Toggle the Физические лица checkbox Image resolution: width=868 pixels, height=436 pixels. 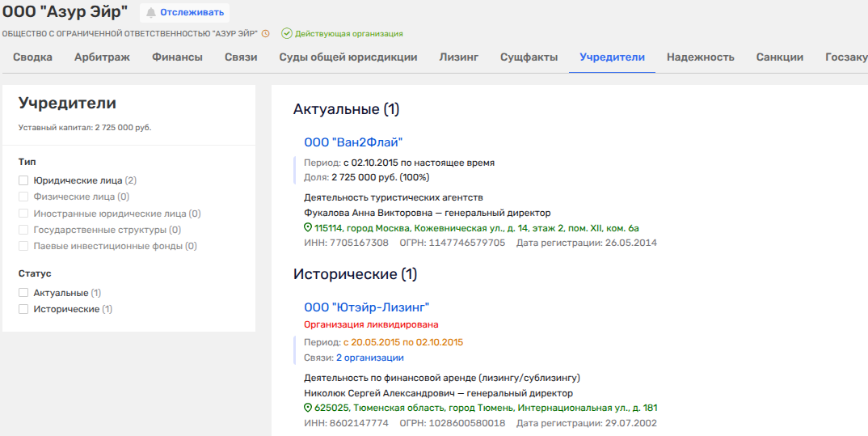pyautogui.click(x=23, y=197)
